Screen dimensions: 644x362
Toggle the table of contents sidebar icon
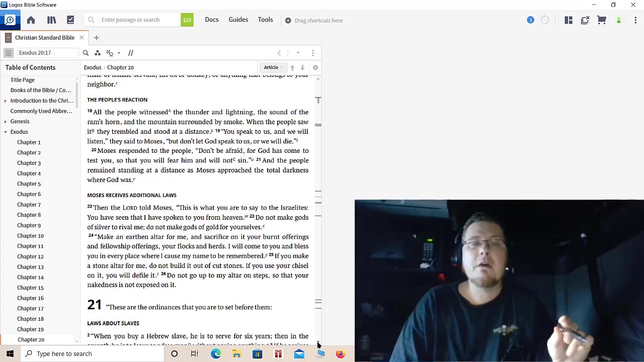point(9,53)
